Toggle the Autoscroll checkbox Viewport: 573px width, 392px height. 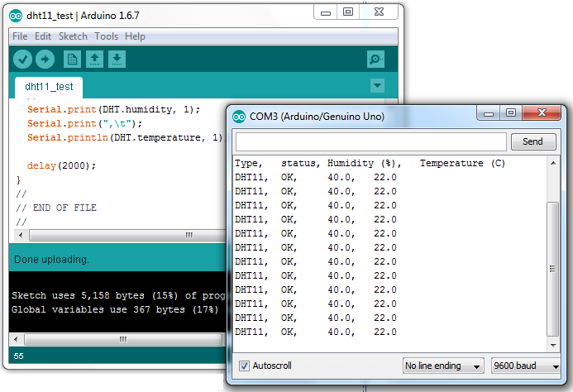click(x=244, y=366)
